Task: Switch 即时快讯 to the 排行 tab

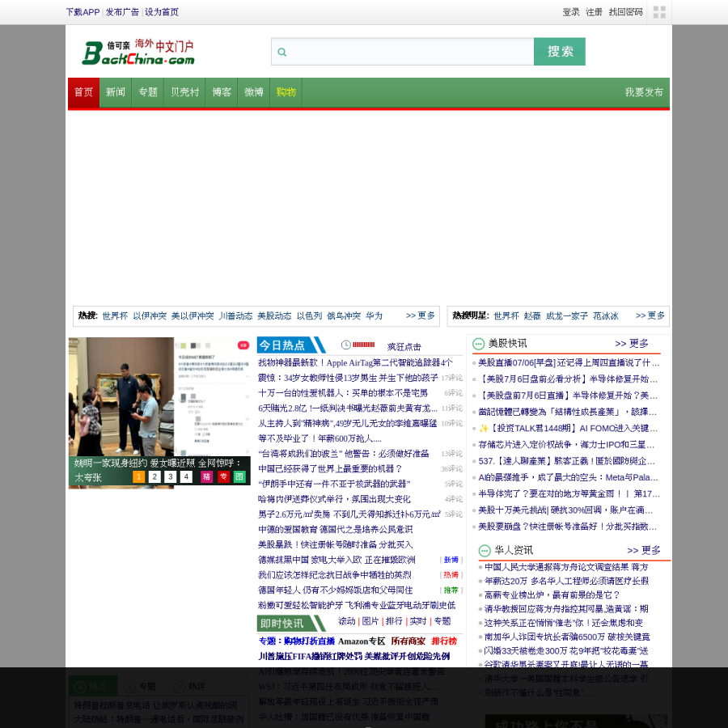Action: point(394,621)
